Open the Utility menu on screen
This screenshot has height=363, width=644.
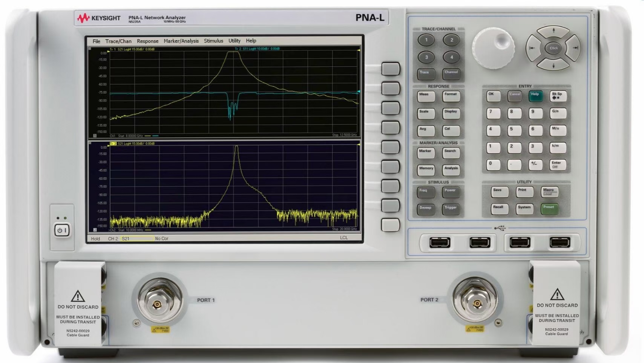tap(234, 41)
